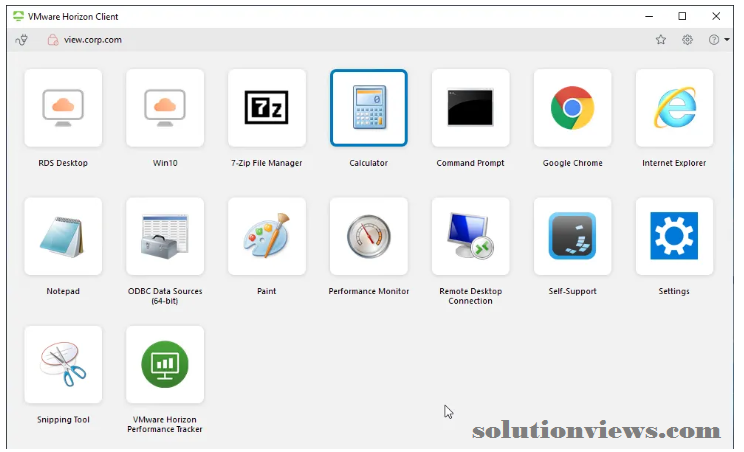
Task: Open the Self-Support app icon
Action: (572, 236)
